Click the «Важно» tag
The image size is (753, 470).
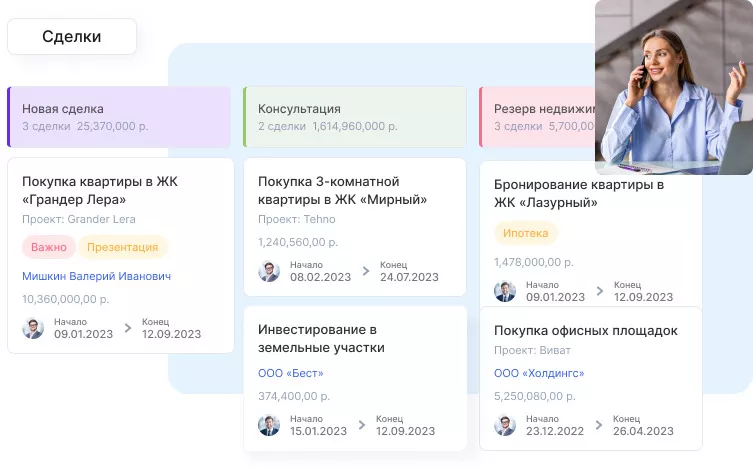(x=48, y=247)
